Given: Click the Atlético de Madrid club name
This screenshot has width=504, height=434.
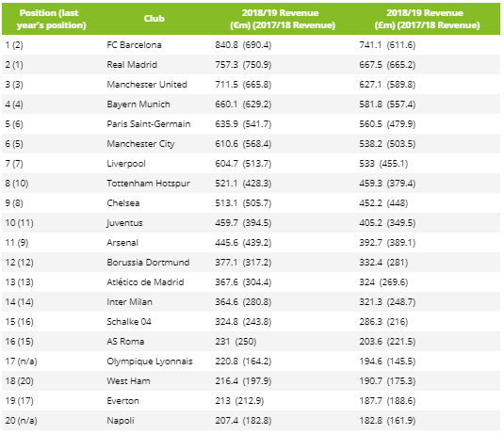Looking at the screenshot, I should pos(145,282).
